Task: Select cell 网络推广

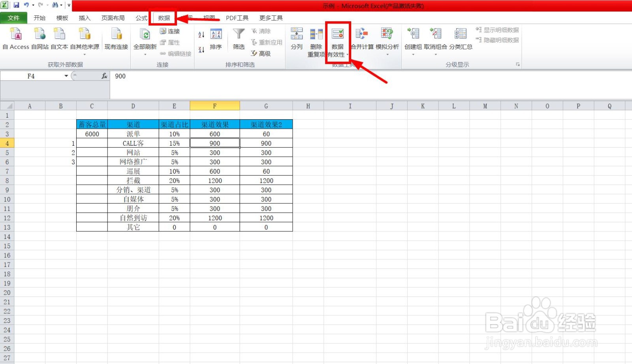Action: 133,162
